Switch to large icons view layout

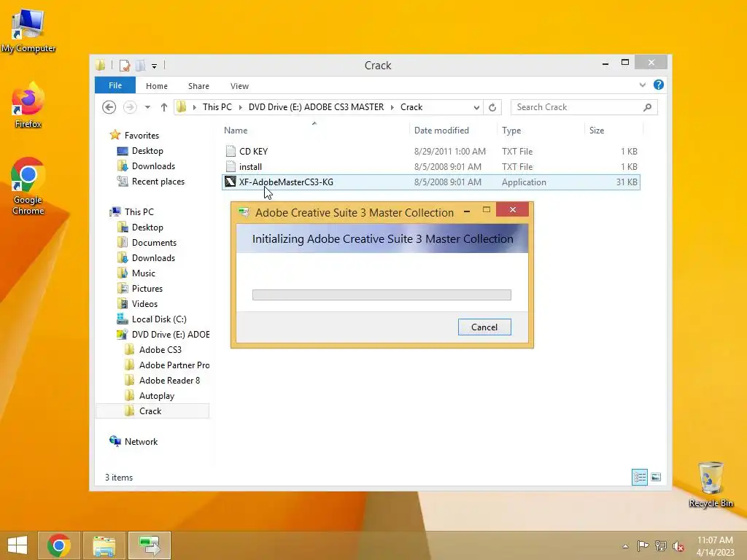[x=656, y=477]
